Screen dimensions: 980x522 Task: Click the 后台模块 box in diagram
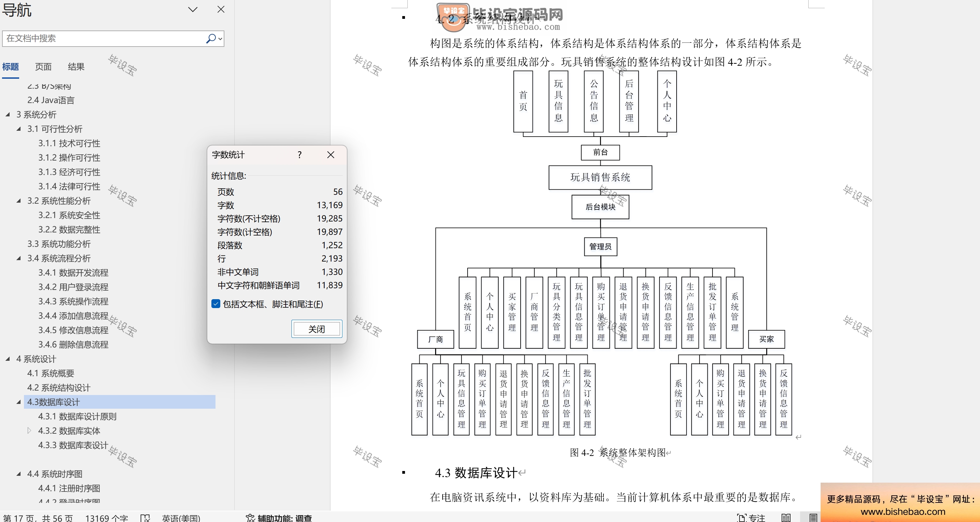tap(600, 207)
